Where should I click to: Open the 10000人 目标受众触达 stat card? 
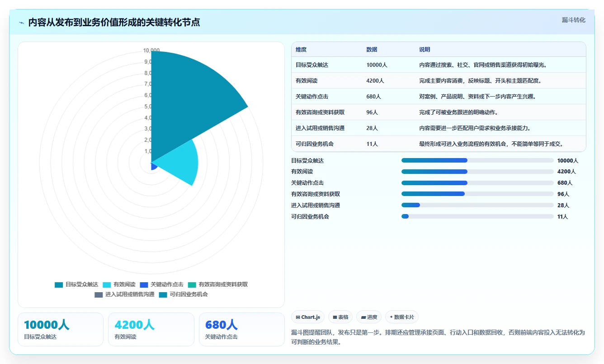tap(61, 330)
